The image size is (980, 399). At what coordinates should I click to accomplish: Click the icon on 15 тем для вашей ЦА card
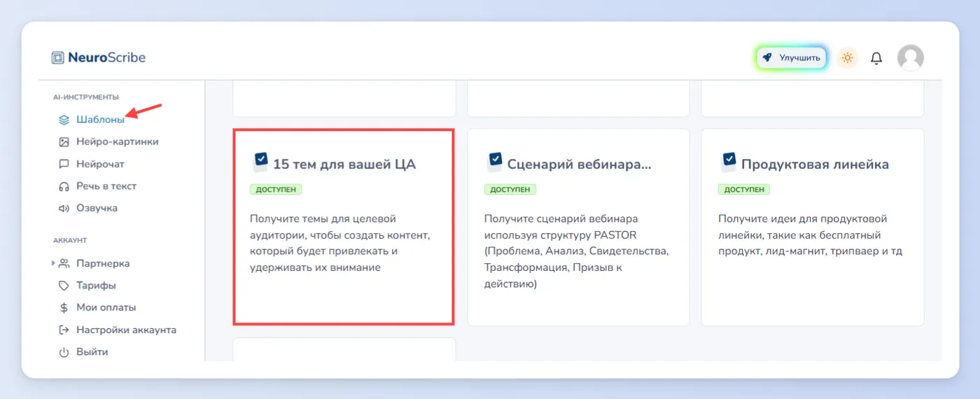point(260,162)
